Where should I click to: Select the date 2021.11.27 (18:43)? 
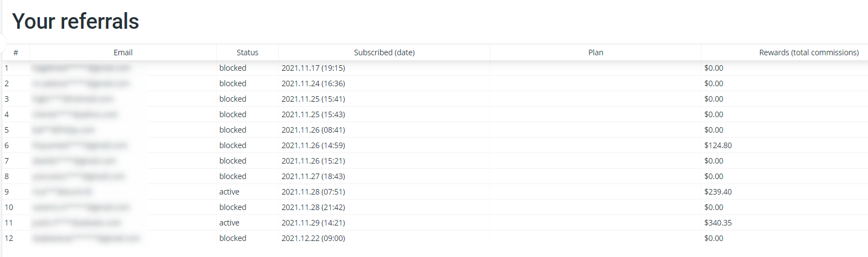pyautogui.click(x=313, y=176)
